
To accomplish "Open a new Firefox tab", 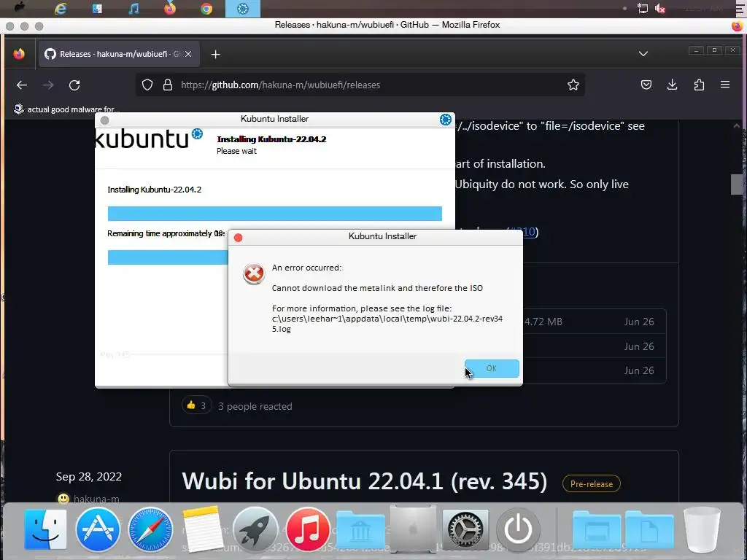I will point(215,54).
